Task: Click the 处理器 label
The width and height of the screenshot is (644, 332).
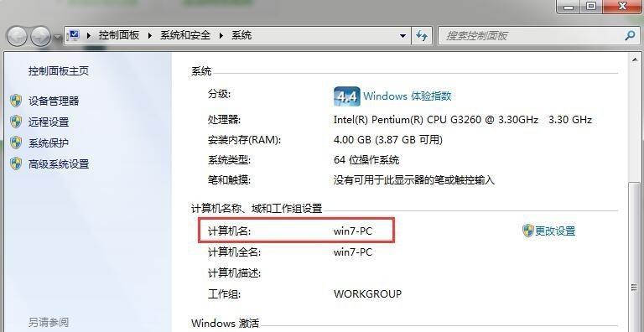Action: coord(224,120)
